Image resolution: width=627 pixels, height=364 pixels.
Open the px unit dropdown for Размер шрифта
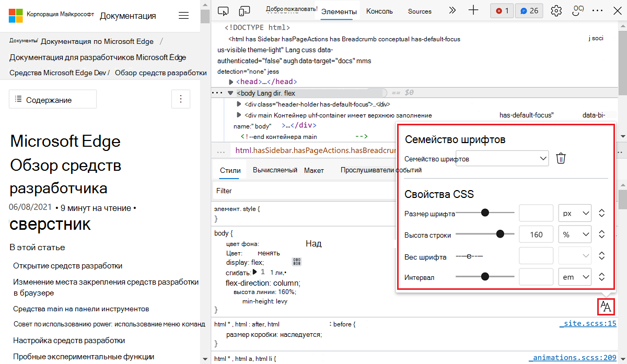(575, 213)
